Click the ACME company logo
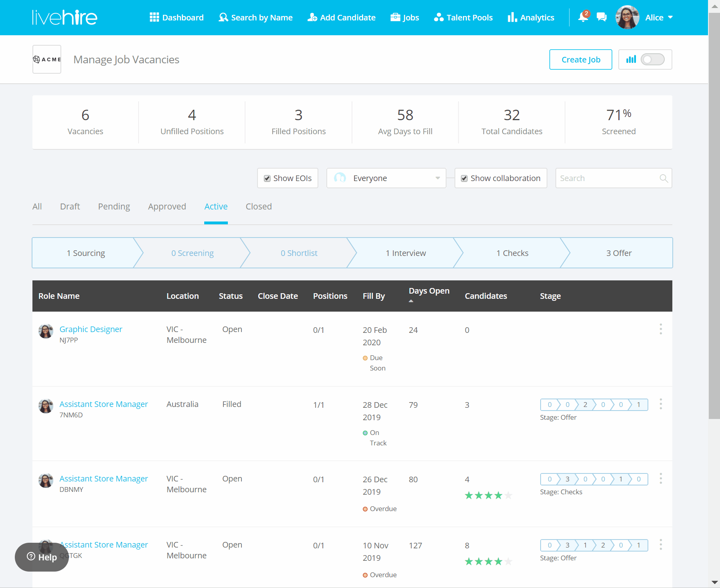720x588 pixels. click(x=47, y=59)
